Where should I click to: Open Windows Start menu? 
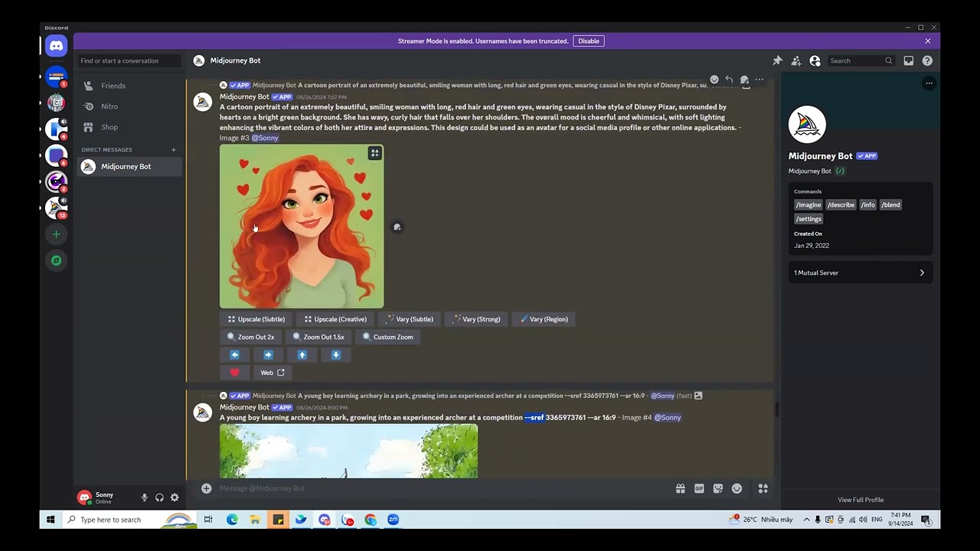coord(51,520)
